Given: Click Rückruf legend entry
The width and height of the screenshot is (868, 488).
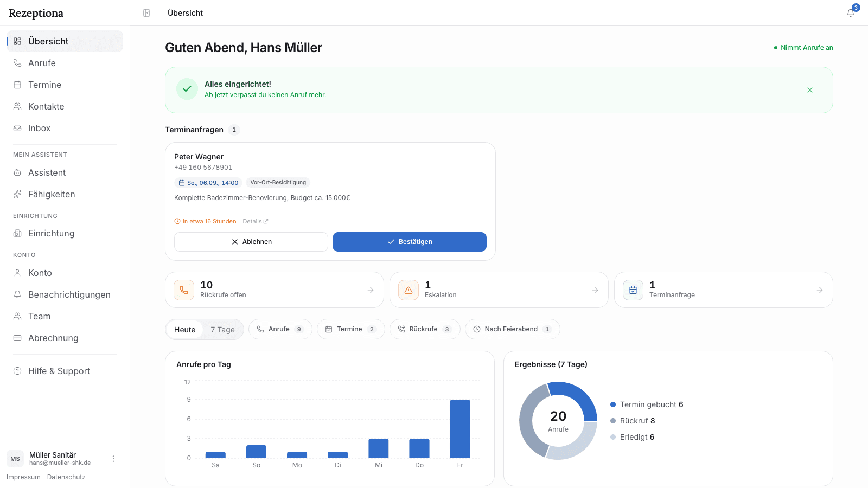Looking at the screenshot, I should coord(633,421).
